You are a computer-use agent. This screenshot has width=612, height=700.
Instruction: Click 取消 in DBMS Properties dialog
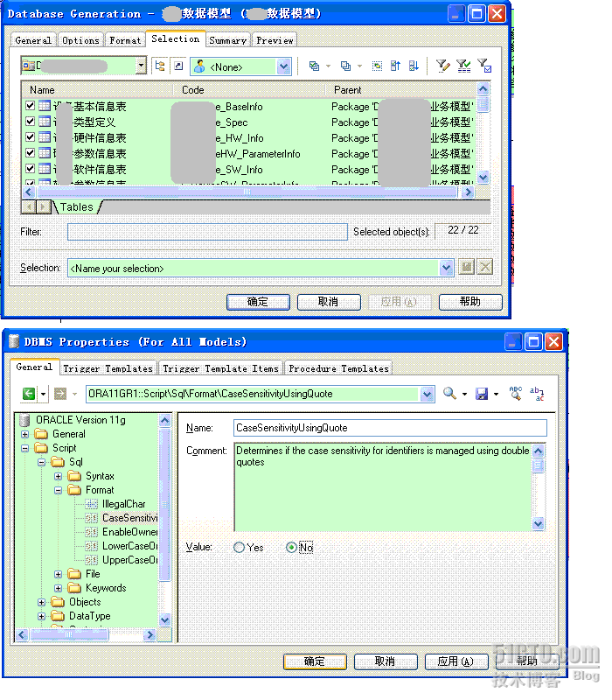(386, 661)
